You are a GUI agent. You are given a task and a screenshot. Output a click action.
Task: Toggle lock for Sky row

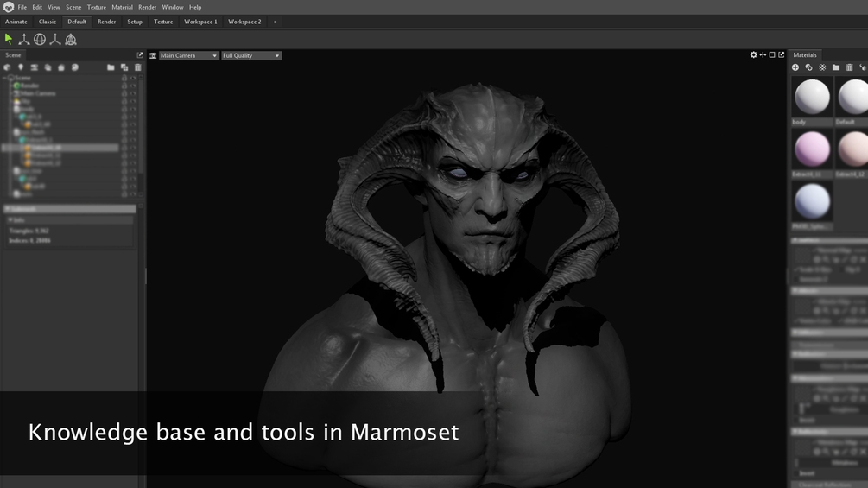tap(124, 101)
